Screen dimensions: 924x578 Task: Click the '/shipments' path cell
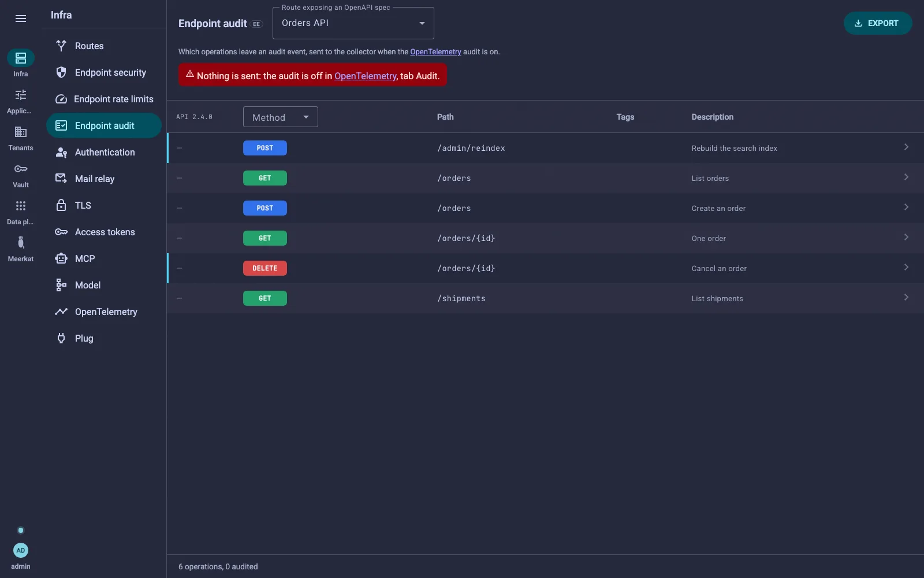(x=461, y=298)
